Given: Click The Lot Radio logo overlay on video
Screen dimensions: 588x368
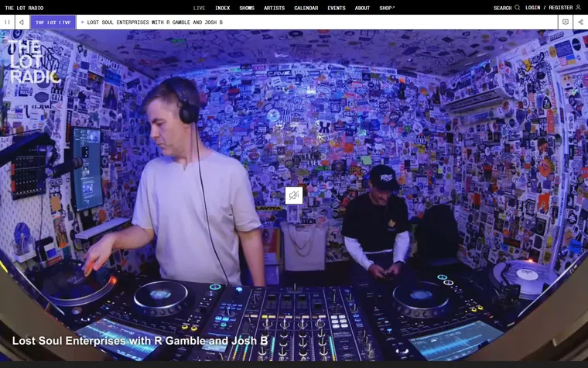Looking at the screenshot, I should [33, 61].
